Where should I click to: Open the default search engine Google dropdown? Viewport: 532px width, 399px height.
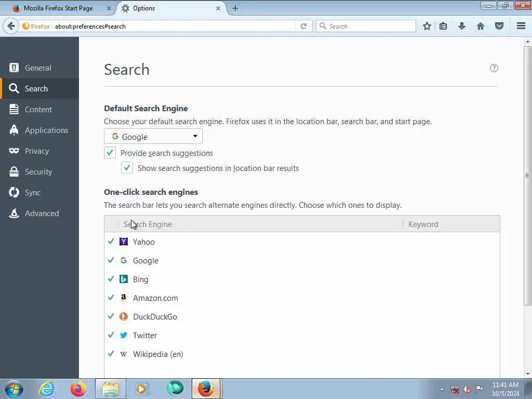[x=153, y=137]
